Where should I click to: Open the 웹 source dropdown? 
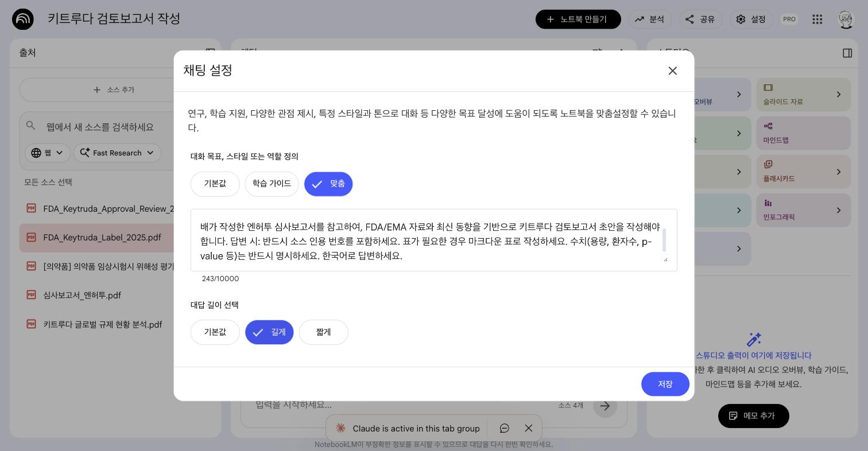click(47, 153)
